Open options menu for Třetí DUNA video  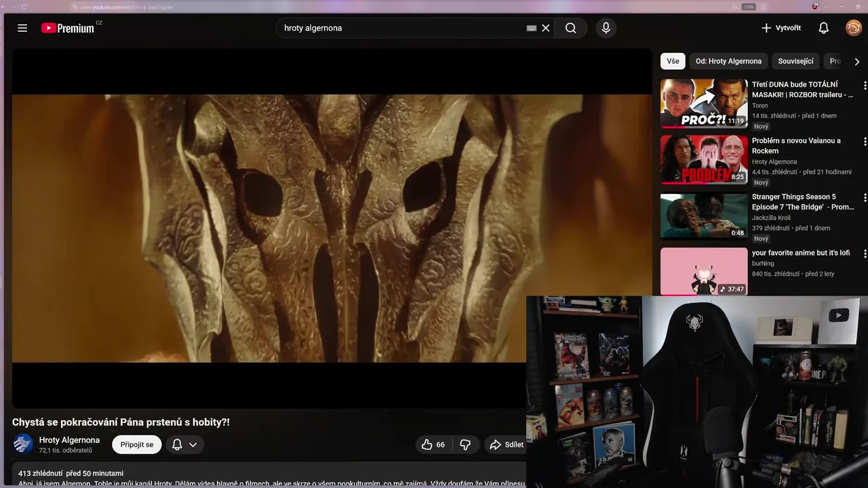coord(865,85)
